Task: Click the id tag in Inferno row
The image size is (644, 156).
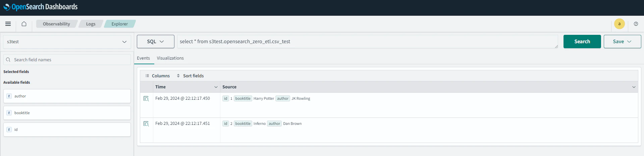Action: (226, 124)
